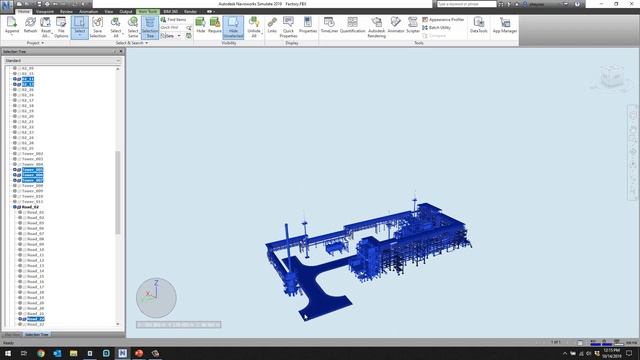Close the Selection Tree panel
The image size is (640, 360).
(x=120, y=51)
